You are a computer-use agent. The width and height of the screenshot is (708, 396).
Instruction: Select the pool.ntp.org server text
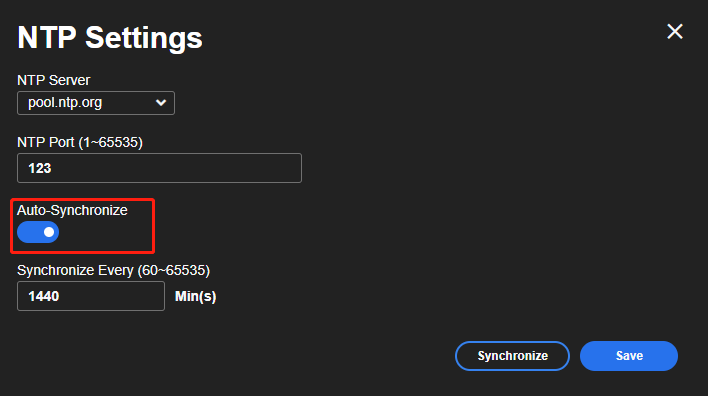pyautogui.click(x=65, y=102)
